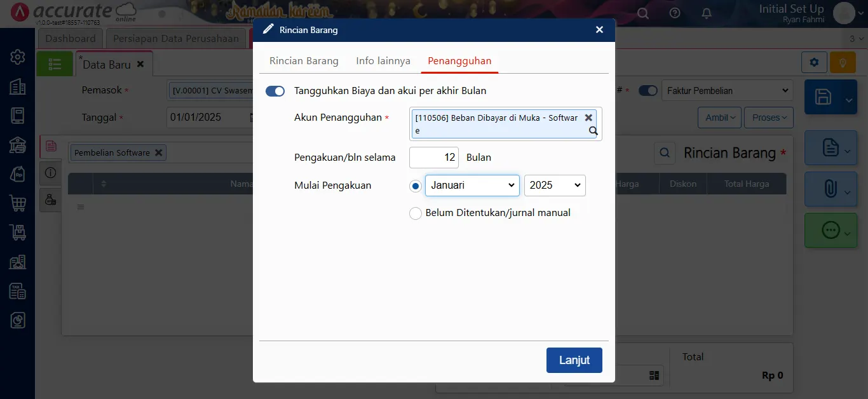The height and width of the screenshot is (399, 868).
Task: Select Belum Ditentukan/jurnal manual option
Action: tap(415, 213)
